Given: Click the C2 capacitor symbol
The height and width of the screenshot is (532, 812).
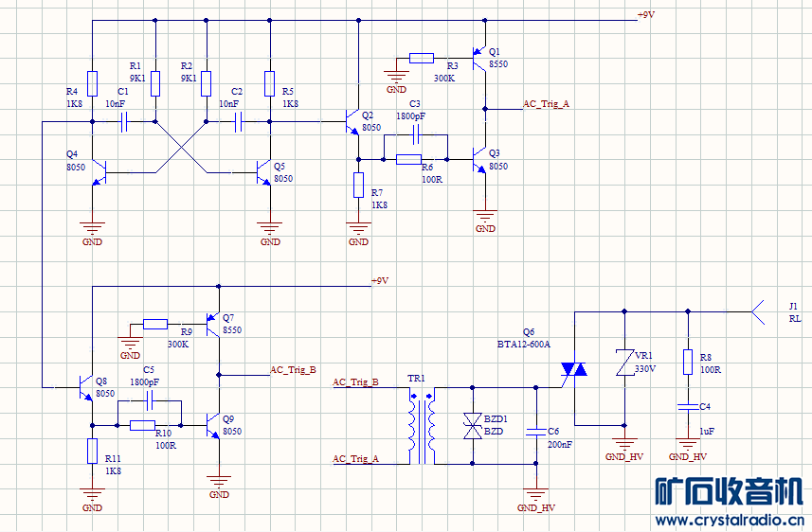Looking at the screenshot, I should (238, 122).
